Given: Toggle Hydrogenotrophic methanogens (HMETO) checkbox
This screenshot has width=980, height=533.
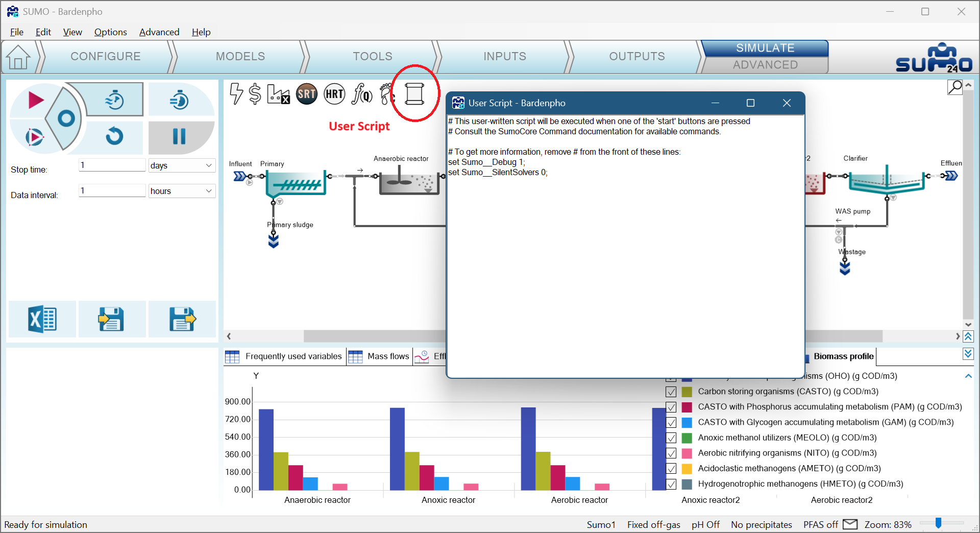Looking at the screenshot, I should pyautogui.click(x=671, y=484).
